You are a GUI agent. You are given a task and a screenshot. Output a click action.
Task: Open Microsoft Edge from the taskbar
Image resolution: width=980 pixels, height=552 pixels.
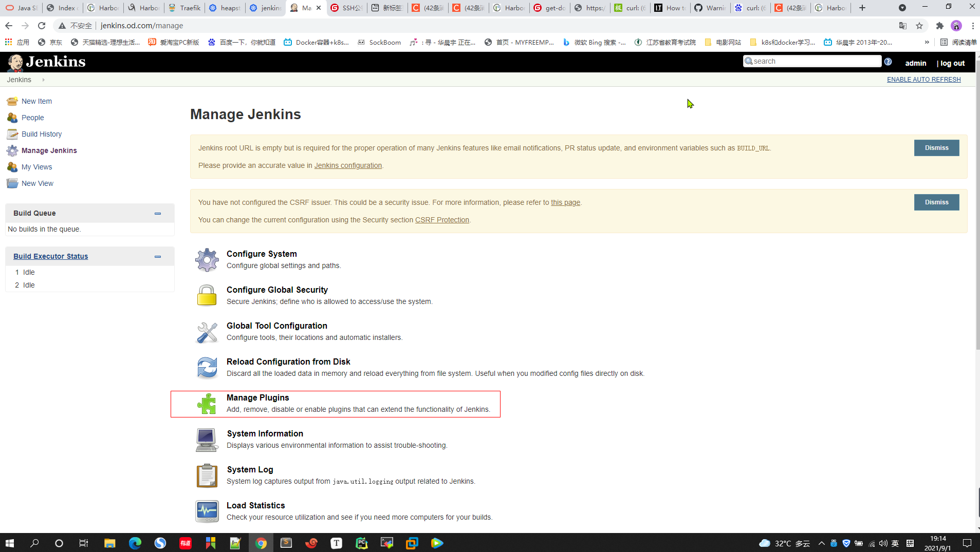pyautogui.click(x=135, y=543)
